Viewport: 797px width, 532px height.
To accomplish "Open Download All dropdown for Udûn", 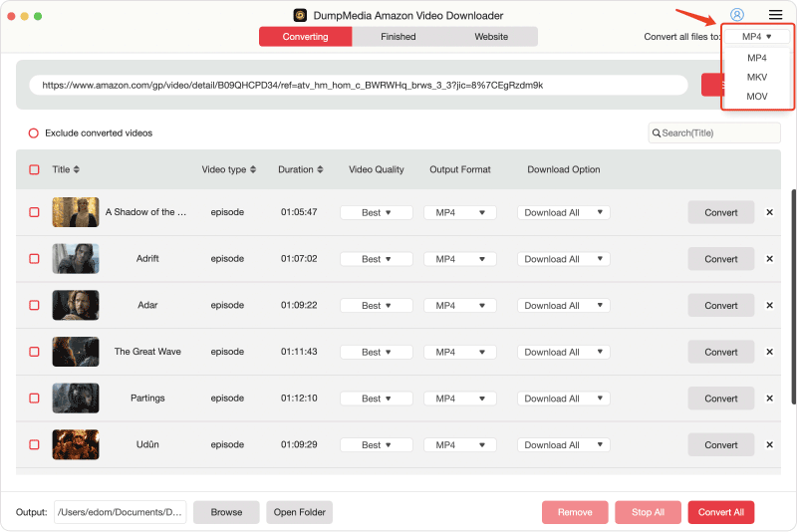I will pos(563,445).
